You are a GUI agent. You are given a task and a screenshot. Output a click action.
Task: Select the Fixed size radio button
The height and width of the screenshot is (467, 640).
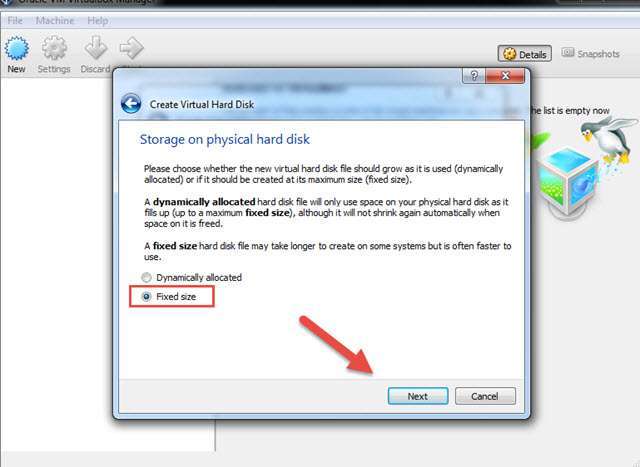pyautogui.click(x=146, y=297)
